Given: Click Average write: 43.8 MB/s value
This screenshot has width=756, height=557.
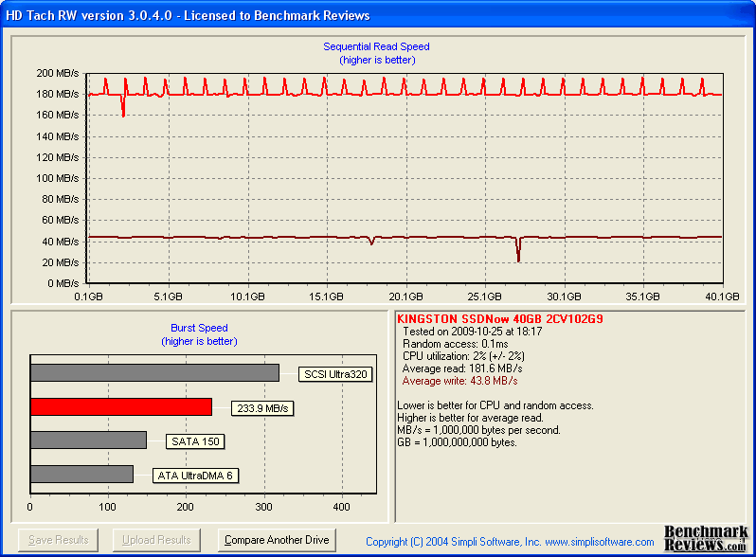Looking at the screenshot, I should (x=460, y=381).
